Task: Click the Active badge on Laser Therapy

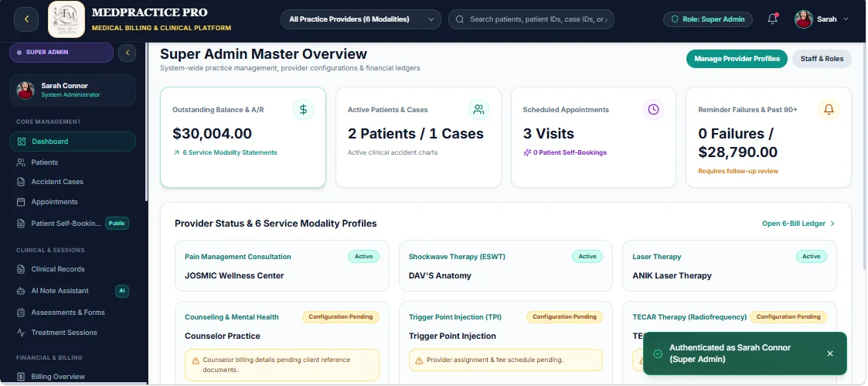Action: (x=812, y=256)
